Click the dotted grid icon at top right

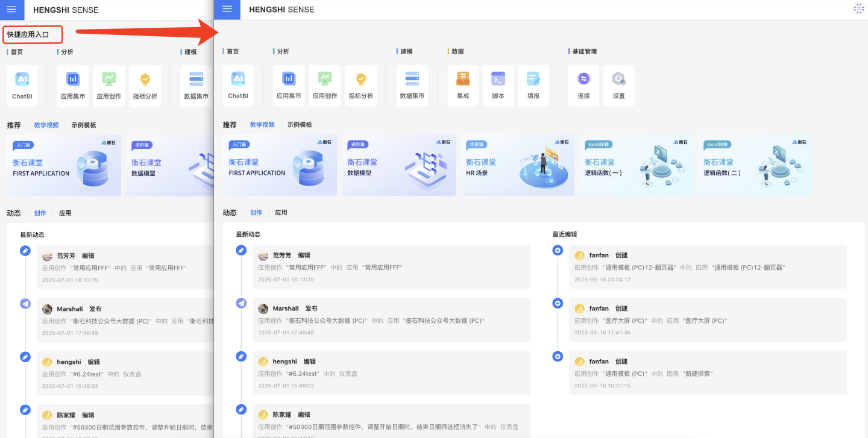coord(858,9)
